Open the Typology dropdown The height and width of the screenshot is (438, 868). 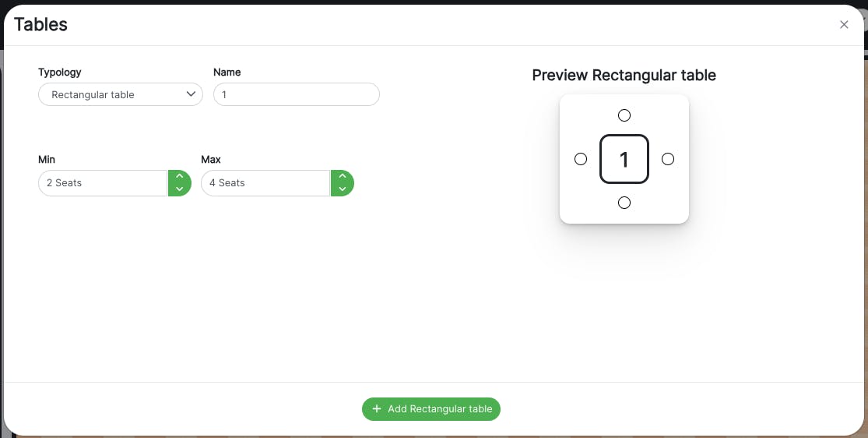pyautogui.click(x=120, y=95)
